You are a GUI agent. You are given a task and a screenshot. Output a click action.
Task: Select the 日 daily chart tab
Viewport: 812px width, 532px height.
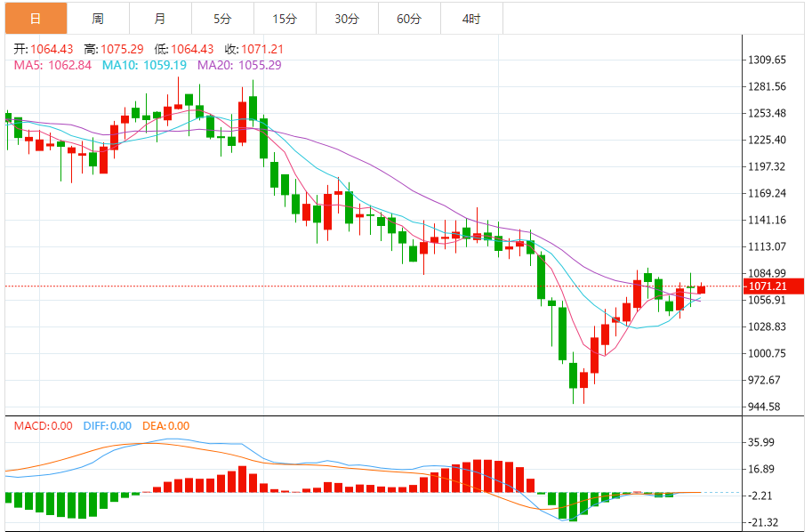click(36, 19)
